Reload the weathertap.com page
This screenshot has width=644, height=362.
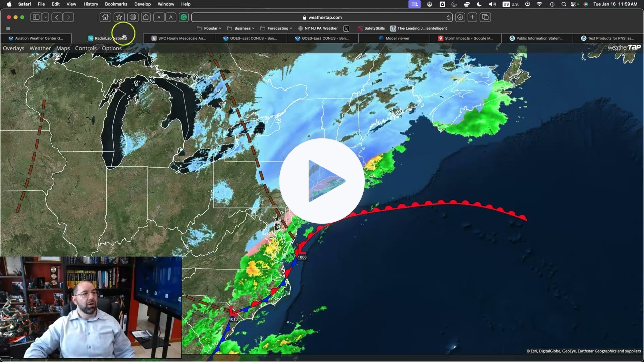pyautogui.click(x=448, y=17)
